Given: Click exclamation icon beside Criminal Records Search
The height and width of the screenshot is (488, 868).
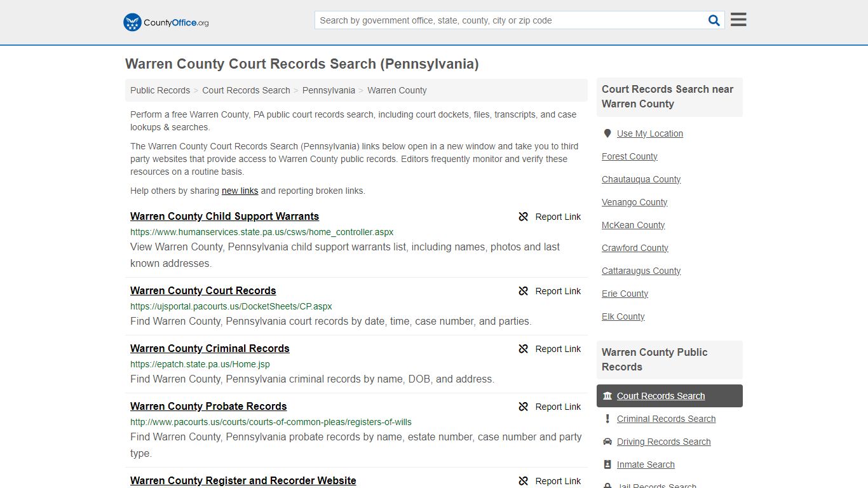Looking at the screenshot, I should tap(607, 419).
